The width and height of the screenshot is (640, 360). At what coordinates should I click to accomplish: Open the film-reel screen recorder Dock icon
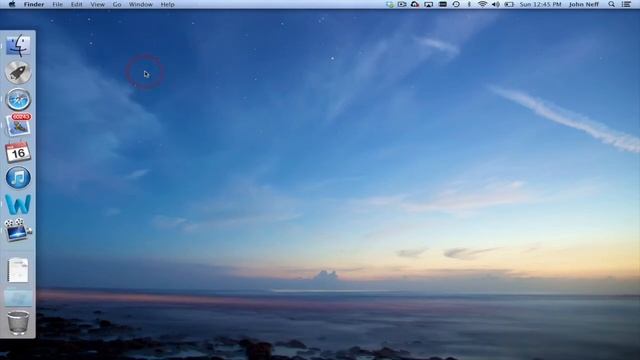point(18,230)
